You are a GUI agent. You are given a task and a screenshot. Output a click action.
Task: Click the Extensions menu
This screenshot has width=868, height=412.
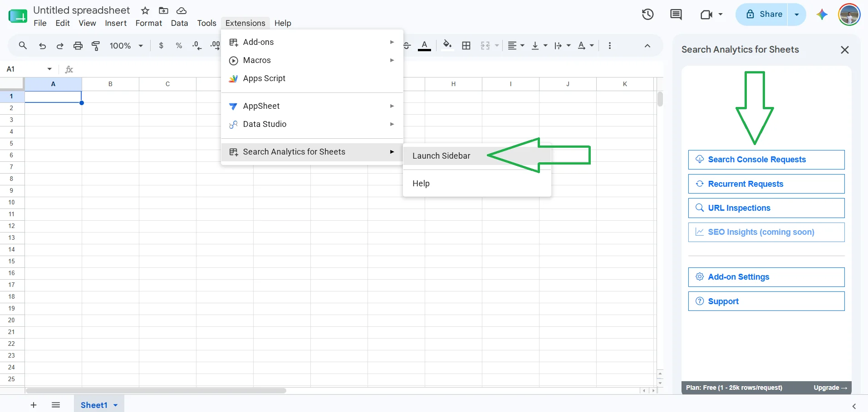(x=245, y=23)
